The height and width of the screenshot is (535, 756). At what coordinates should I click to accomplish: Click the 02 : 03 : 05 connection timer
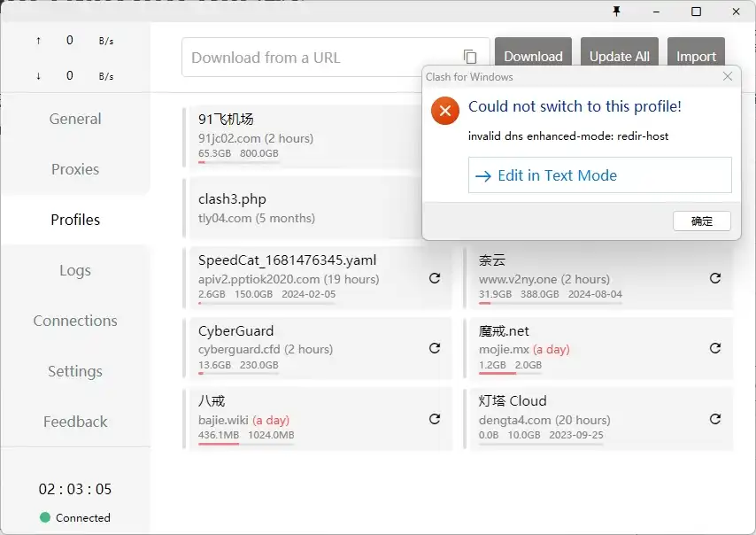tap(75, 489)
